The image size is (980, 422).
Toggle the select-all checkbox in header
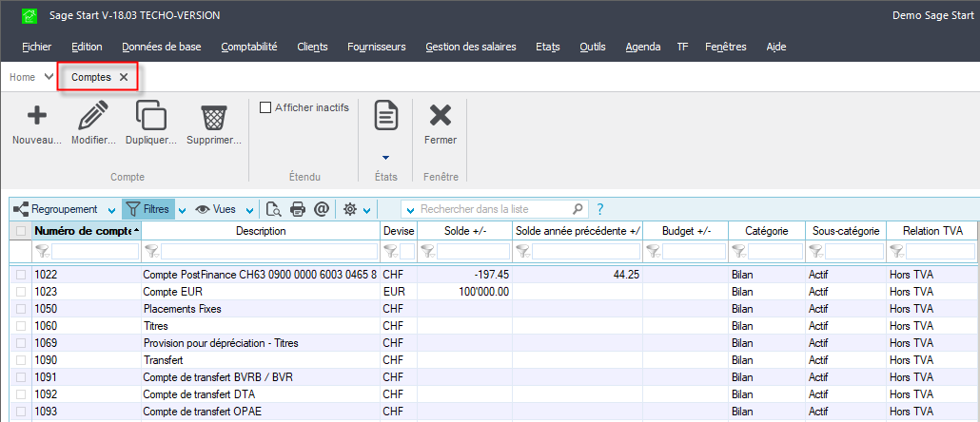click(x=21, y=231)
